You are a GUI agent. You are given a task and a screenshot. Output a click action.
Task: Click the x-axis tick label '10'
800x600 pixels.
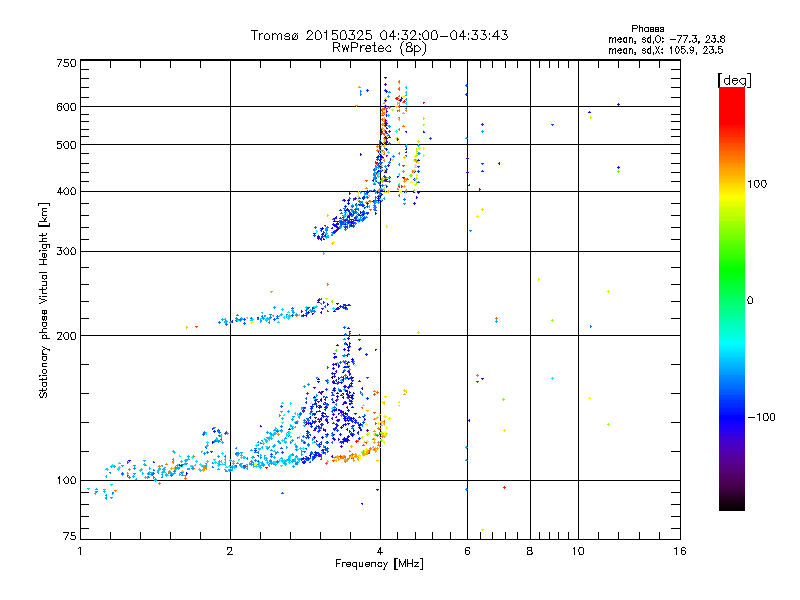(578, 551)
